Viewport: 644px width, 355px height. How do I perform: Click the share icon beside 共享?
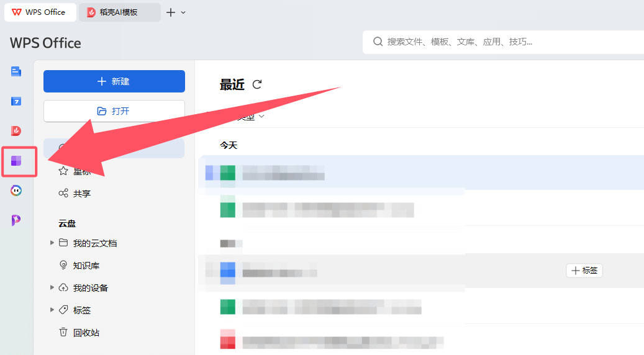coord(63,193)
